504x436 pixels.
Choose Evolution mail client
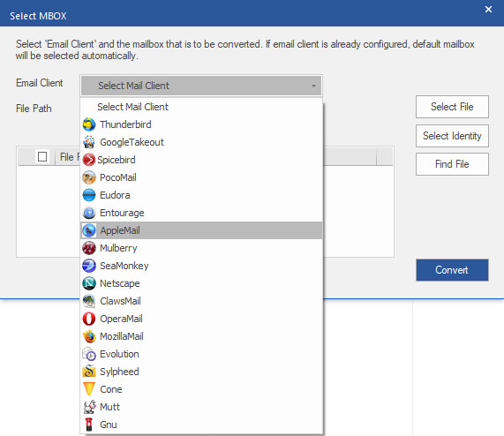(201, 354)
